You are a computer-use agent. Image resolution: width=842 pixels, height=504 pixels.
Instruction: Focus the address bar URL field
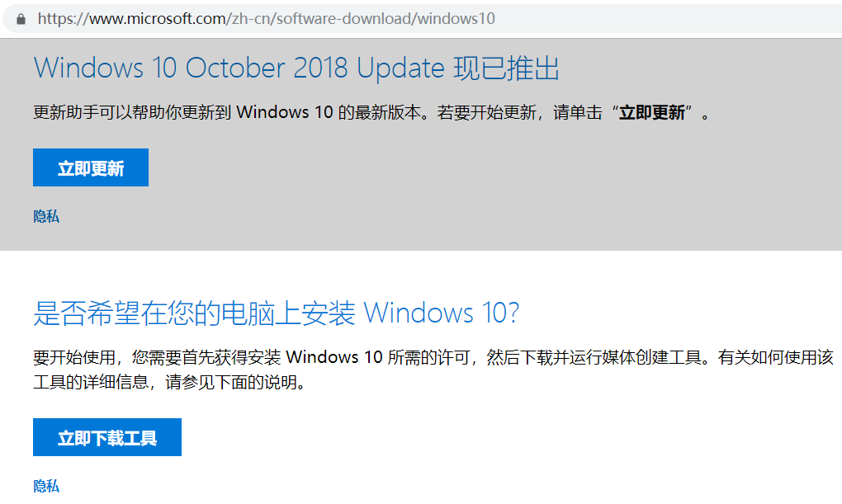pos(424,19)
